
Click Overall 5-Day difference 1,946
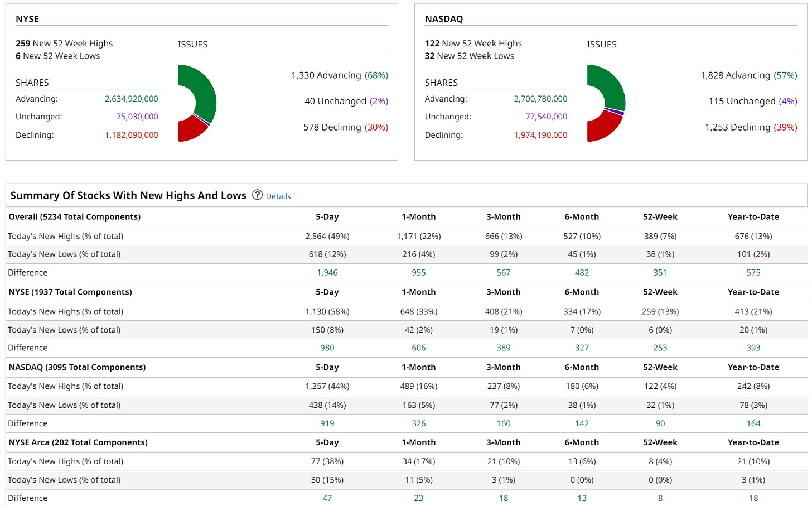(327, 273)
